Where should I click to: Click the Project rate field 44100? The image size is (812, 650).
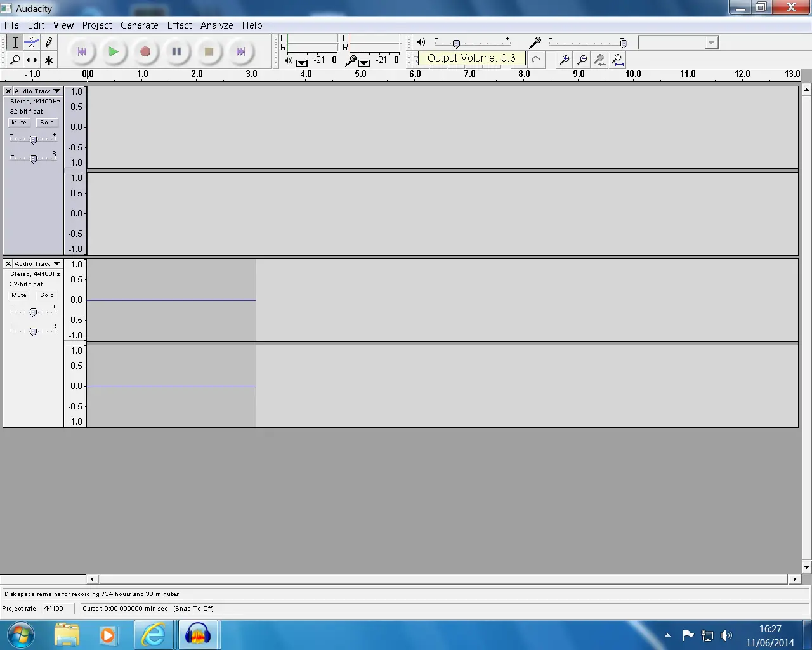[58, 608]
